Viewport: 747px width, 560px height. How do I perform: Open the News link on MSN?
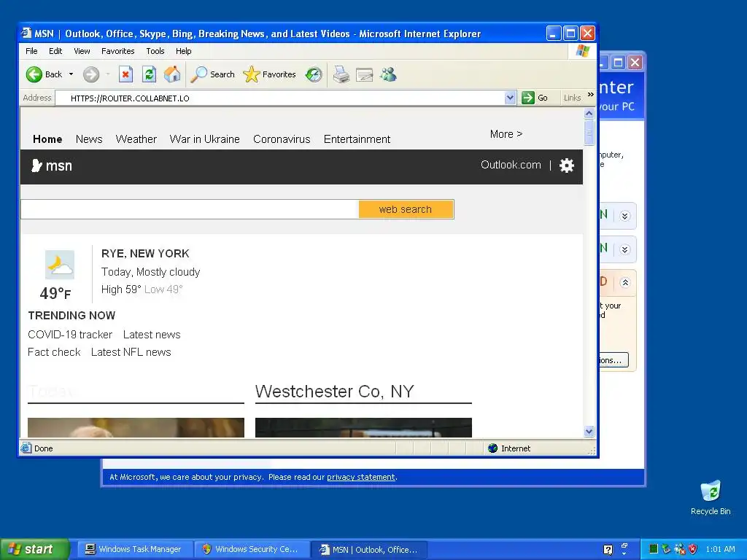click(89, 139)
